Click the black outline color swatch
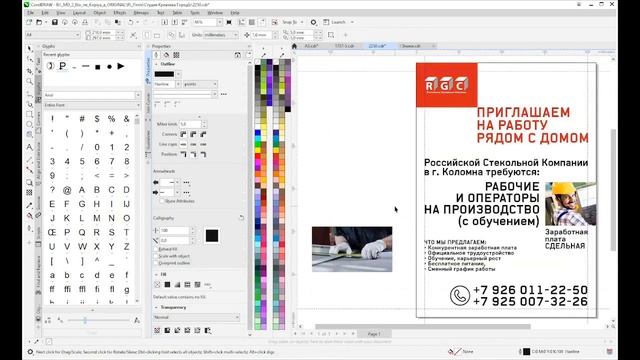This screenshot has height=360, width=640. coord(164,74)
